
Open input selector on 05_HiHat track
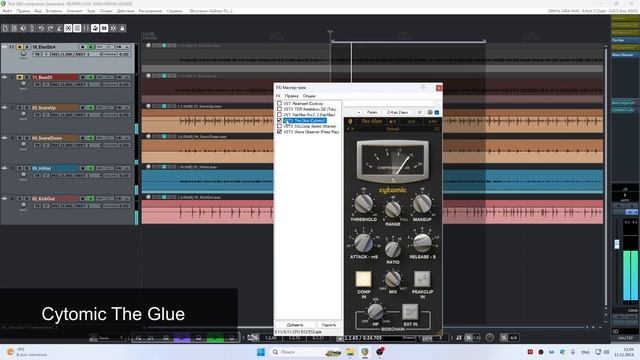[x=76, y=176]
